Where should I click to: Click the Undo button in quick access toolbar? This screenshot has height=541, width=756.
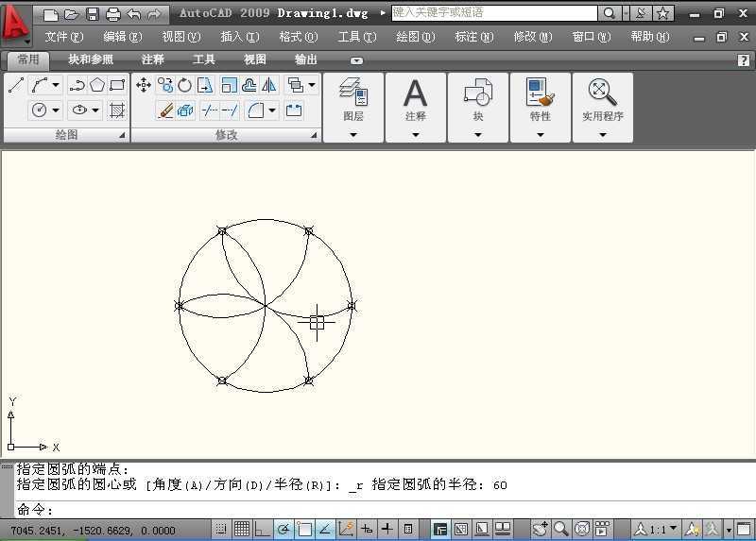pyautogui.click(x=133, y=14)
